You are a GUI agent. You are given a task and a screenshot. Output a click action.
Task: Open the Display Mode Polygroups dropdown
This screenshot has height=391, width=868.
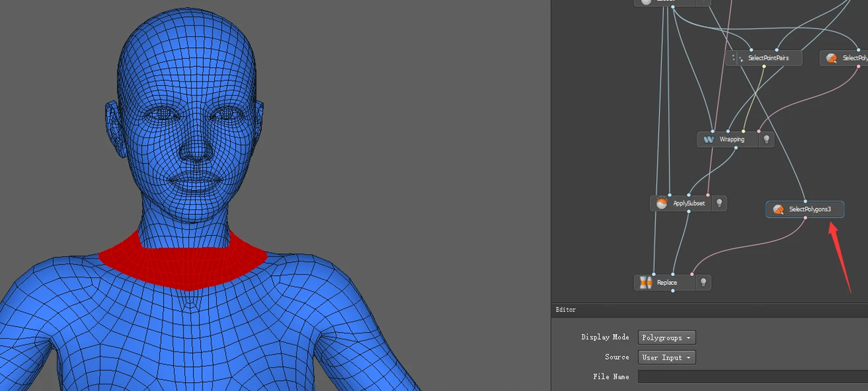click(x=667, y=338)
